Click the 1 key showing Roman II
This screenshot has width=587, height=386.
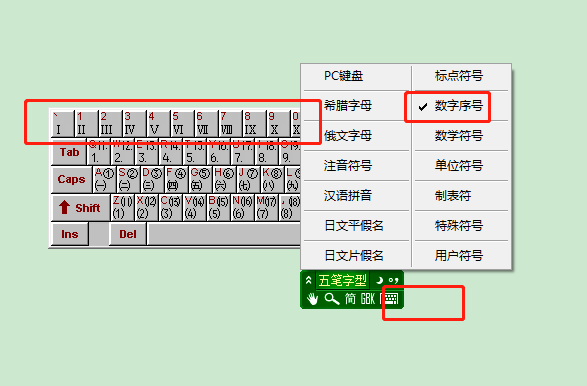click(x=86, y=124)
